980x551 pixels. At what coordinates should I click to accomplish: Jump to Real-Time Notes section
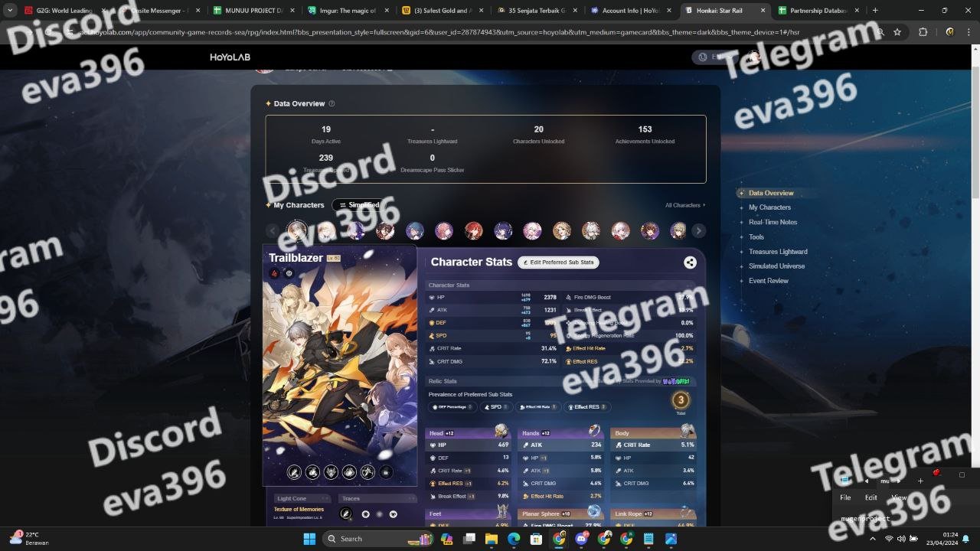tap(773, 222)
